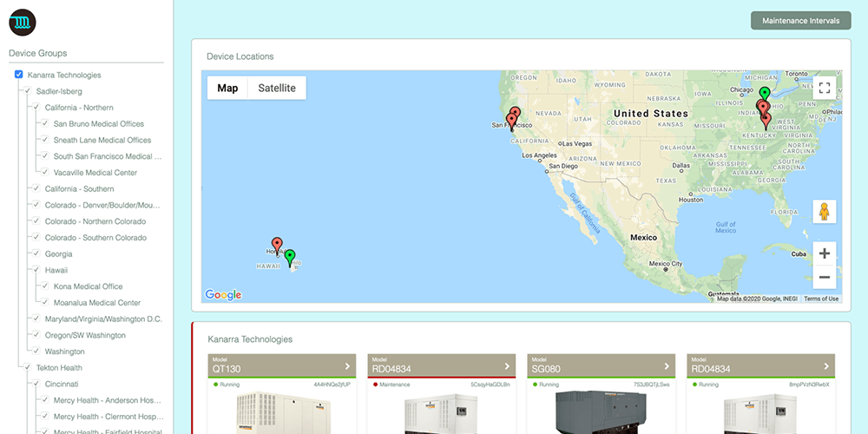
Task: Click the green map pin over Hawaii island
Action: pos(290,258)
